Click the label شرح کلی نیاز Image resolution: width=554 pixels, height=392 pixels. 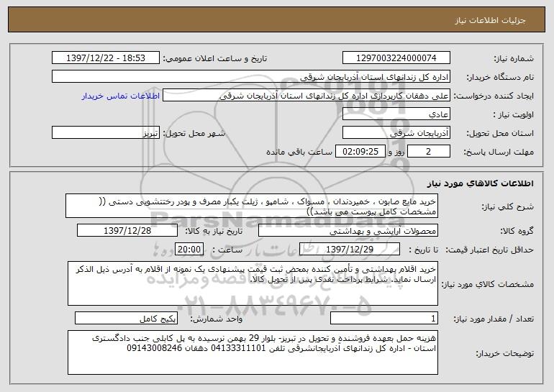508,206
